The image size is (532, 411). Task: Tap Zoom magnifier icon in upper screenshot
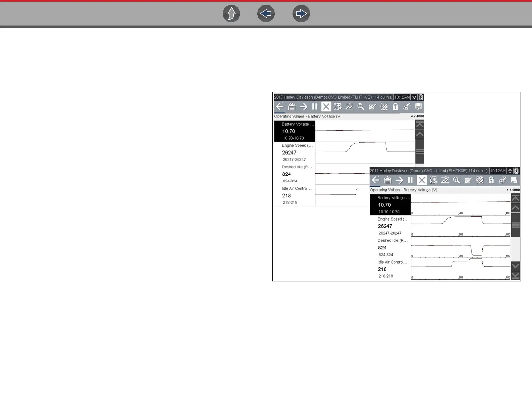coord(361,106)
